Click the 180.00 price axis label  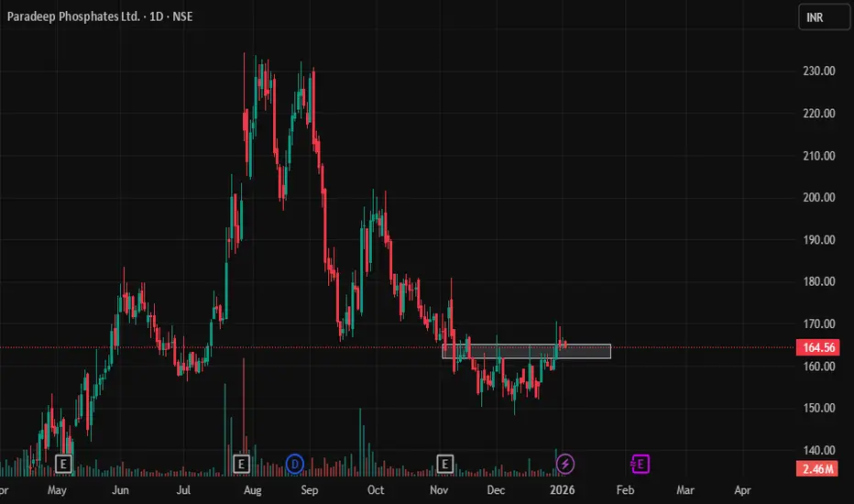[819, 281]
